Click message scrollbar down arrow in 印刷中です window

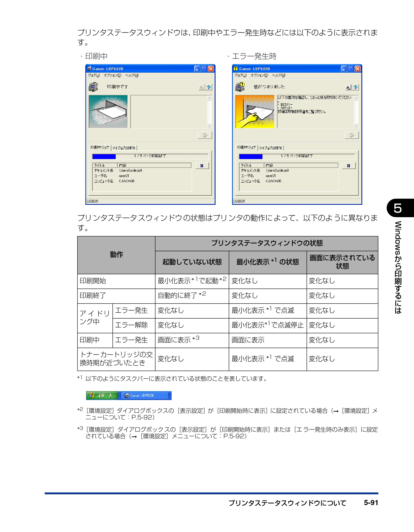(209, 125)
